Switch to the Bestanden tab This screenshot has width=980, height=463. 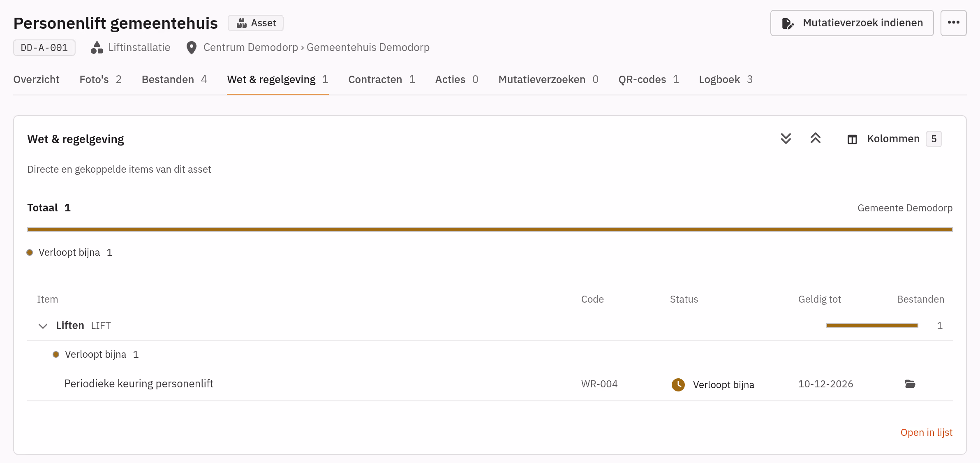174,79
